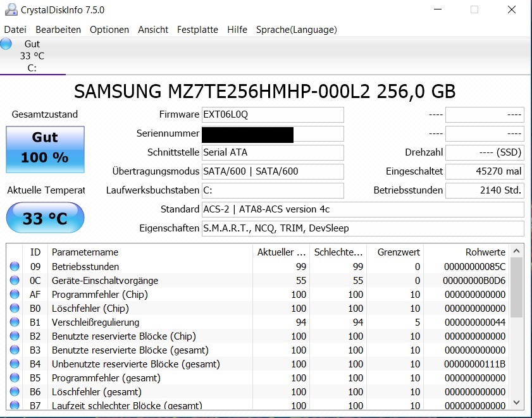Click scroll down arrow of attribute list
The image size is (532, 418).
pos(516,402)
